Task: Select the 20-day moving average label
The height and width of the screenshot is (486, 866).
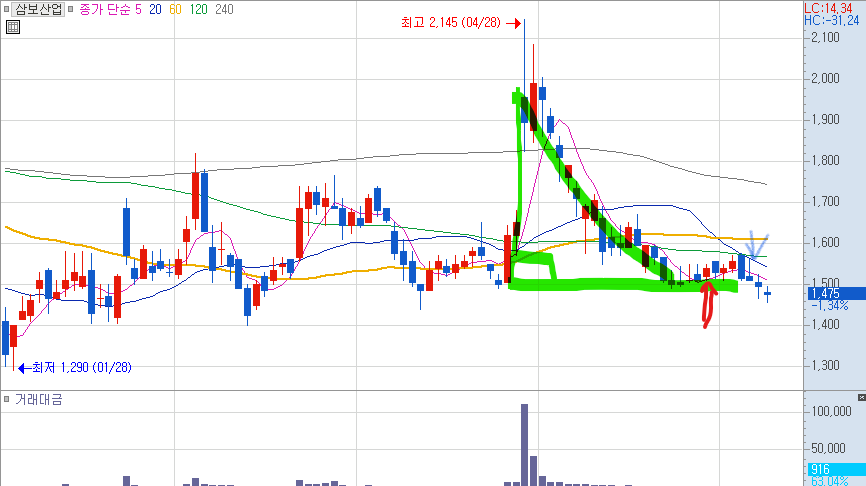Action: [155, 9]
